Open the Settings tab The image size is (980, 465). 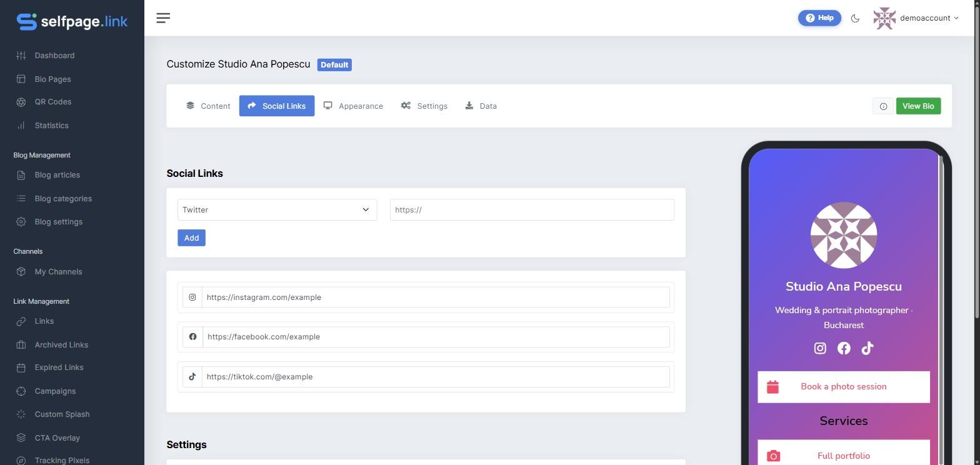click(x=424, y=106)
